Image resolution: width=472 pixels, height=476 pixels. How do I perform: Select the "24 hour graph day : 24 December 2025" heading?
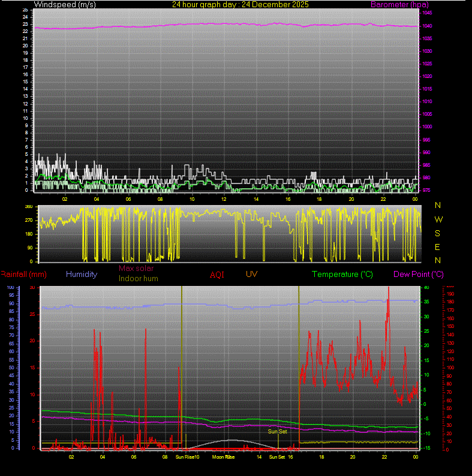[x=240, y=5]
